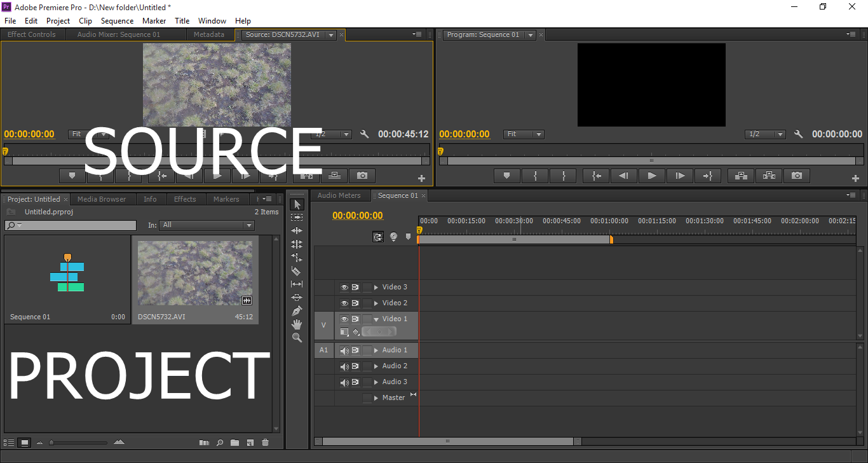
Task: Open Program monitor Fit zoom dropdown
Action: tap(524, 134)
